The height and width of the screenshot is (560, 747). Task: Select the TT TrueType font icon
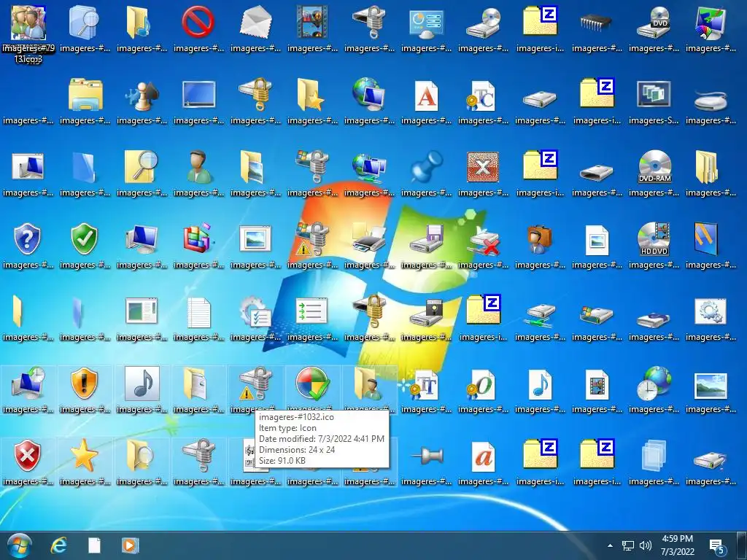tap(423, 384)
